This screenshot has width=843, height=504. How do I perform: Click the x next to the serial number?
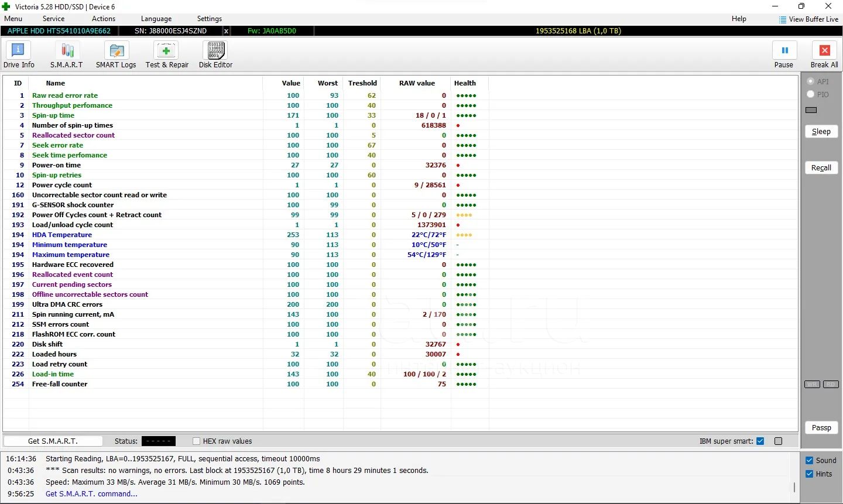[x=226, y=31]
